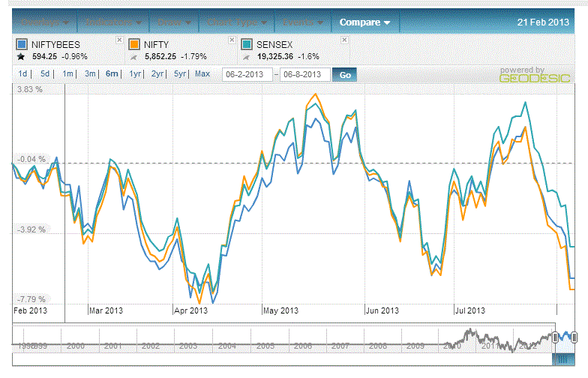Open the Compare dropdown menu
588x378 pixels.
[x=364, y=22]
